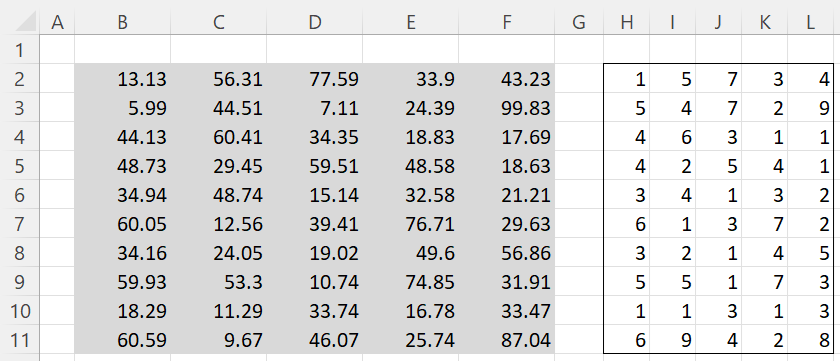Select row 5 header
This screenshot has width=840, height=361.
pos(20,166)
